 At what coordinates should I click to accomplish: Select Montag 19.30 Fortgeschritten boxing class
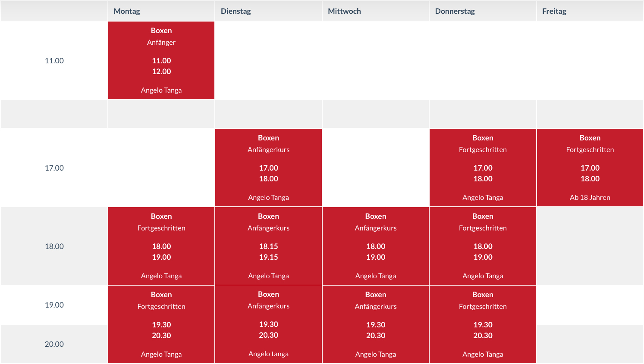click(161, 324)
